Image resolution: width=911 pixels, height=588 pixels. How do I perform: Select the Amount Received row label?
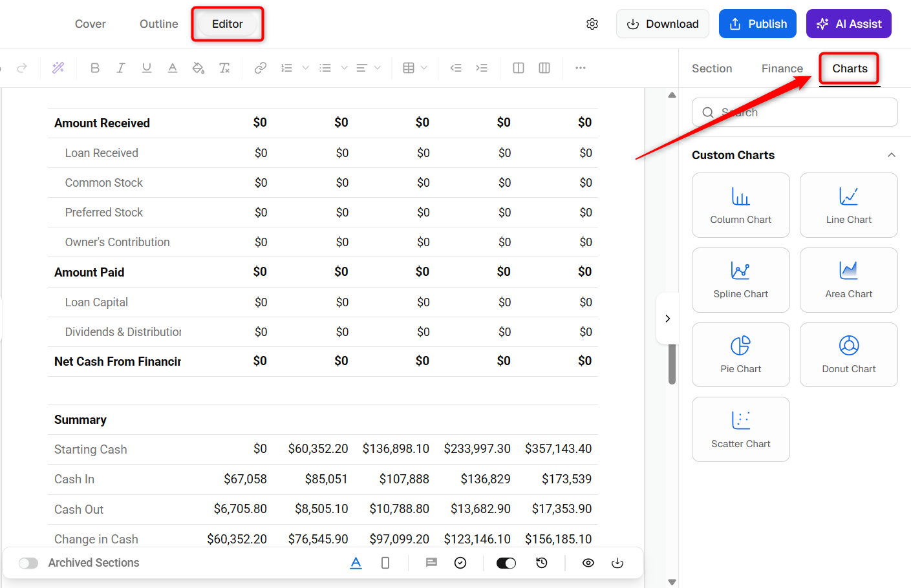102,123
